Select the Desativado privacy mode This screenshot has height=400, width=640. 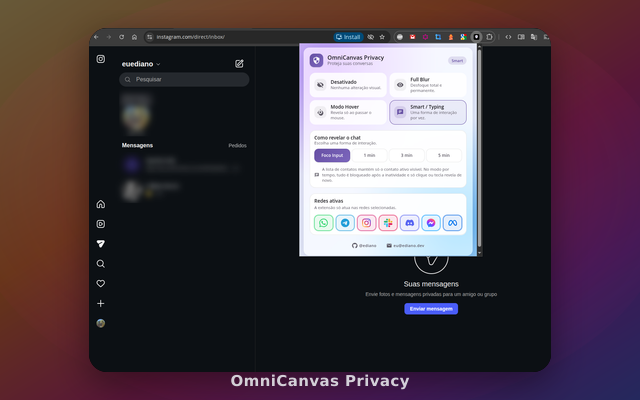[x=348, y=85]
